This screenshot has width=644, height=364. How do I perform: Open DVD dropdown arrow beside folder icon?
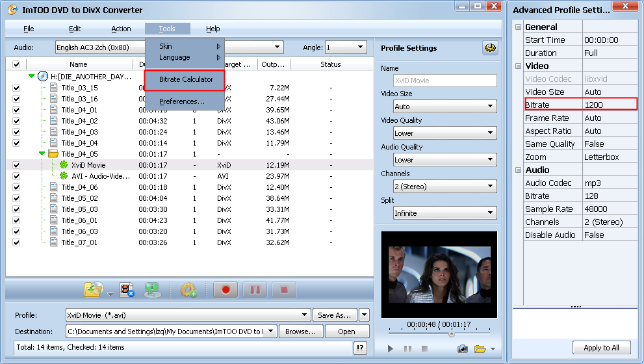(x=110, y=294)
